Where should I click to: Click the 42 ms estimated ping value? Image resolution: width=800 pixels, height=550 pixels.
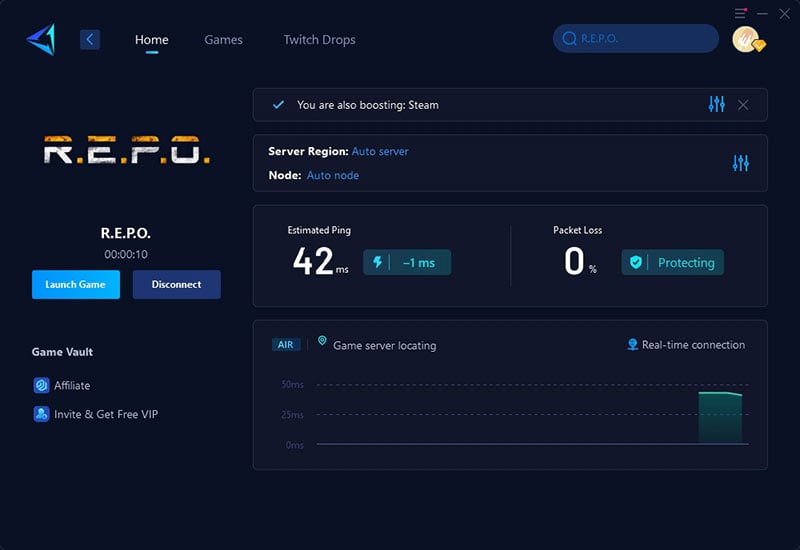pyautogui.click(x=320, y=261)
